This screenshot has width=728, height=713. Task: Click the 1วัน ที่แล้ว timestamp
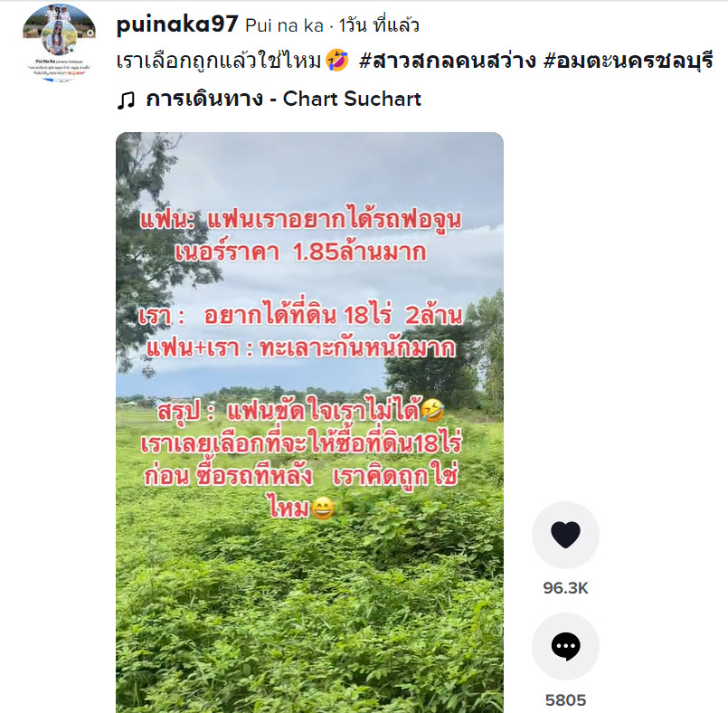pyautogui.click(x=379, y=25)
